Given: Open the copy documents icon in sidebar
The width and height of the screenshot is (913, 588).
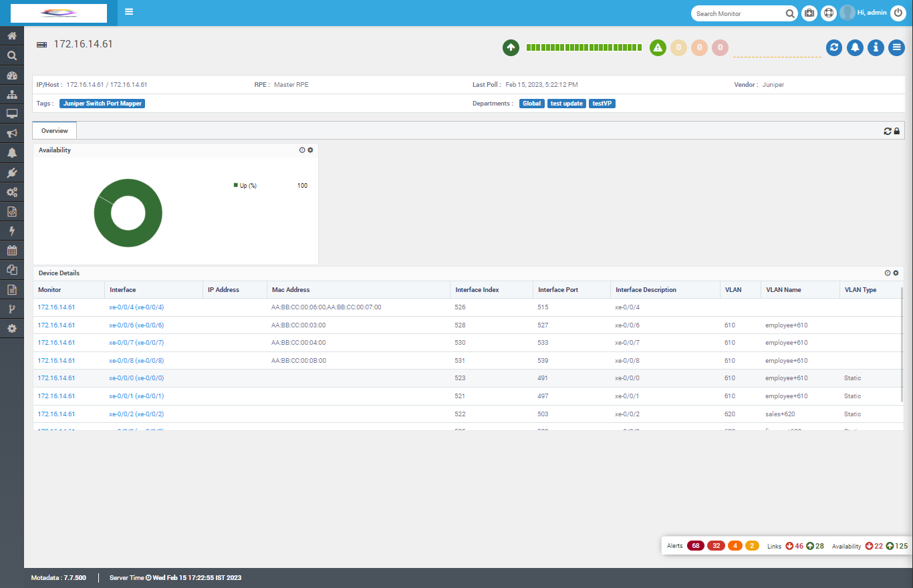Looking at the screenshot, I should pyautogui.click(x=12, y=270).
